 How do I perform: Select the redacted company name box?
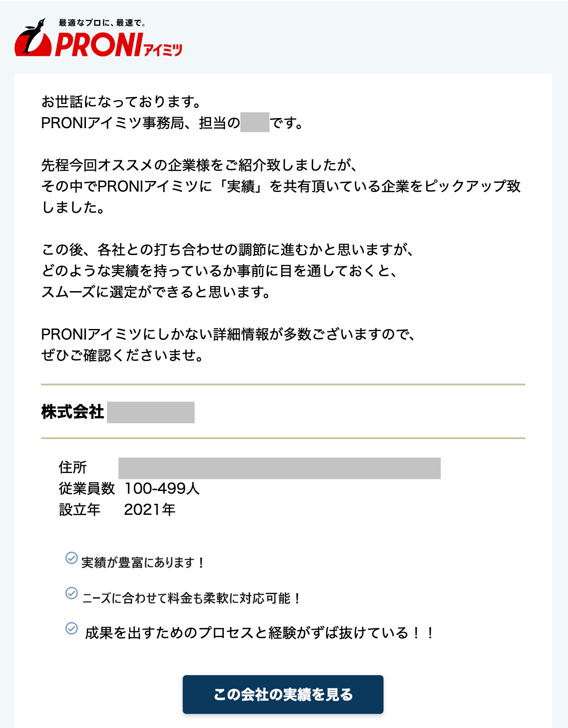click(x=151, y=413)
